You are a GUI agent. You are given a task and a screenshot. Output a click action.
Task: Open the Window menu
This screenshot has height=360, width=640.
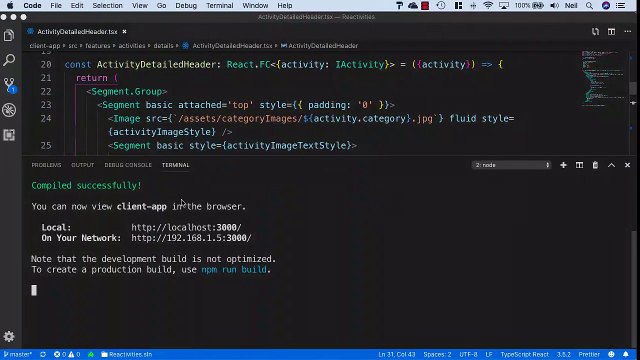point(255,6)
